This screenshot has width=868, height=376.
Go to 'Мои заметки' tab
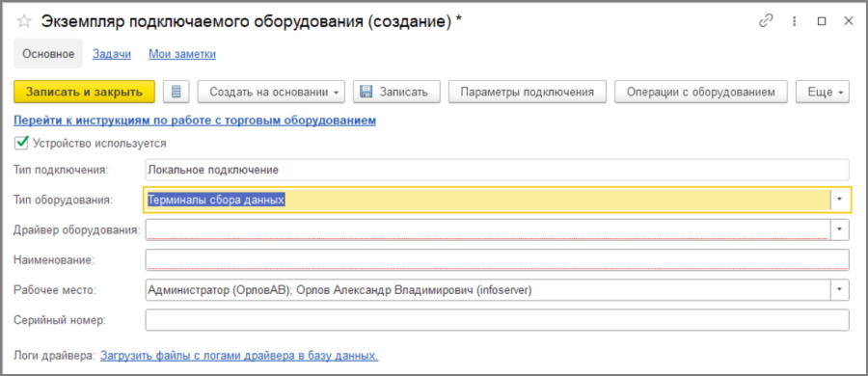(182, 54)
